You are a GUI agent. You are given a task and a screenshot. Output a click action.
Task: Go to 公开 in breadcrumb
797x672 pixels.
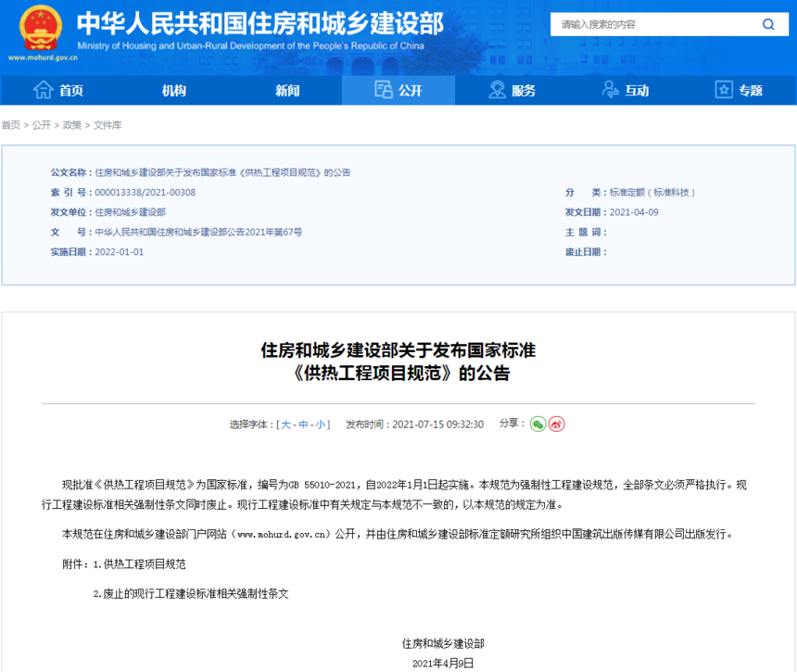(x=42, y=125)
